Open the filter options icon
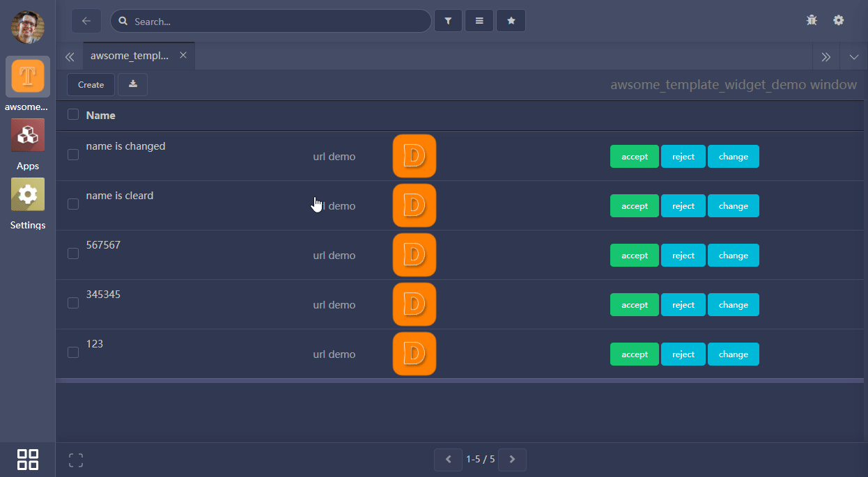The width and height of the screenshot is (868, 477). (448, 21)
